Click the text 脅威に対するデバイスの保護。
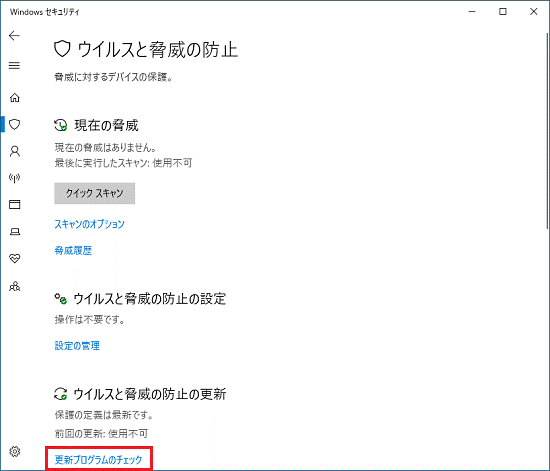550x471 pixels. (113, 77)
